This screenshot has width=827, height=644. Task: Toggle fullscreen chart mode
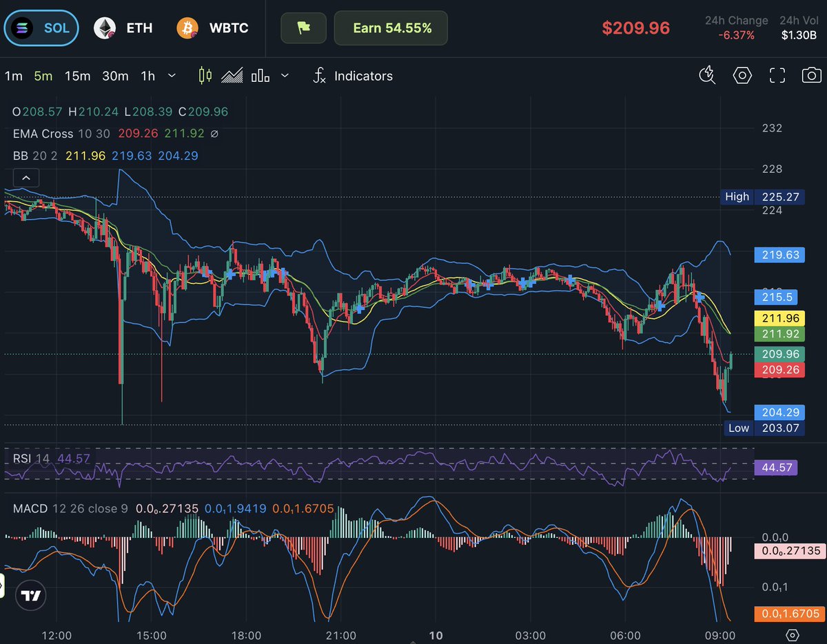777,76
